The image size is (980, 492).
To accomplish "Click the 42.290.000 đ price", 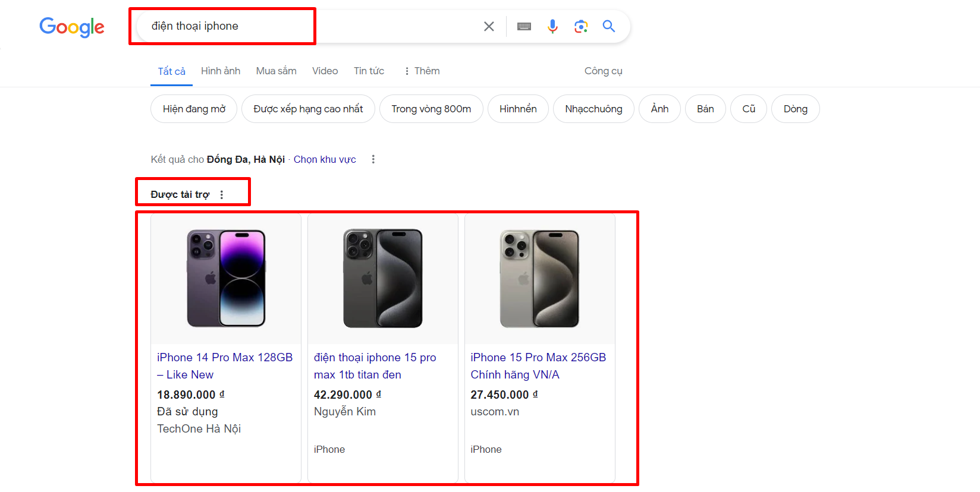I will click(348, 395).
